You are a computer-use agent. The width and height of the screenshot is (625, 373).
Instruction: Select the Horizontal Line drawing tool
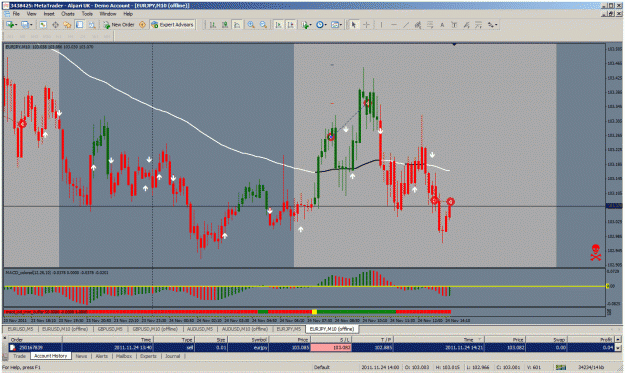tap(394, 25)
